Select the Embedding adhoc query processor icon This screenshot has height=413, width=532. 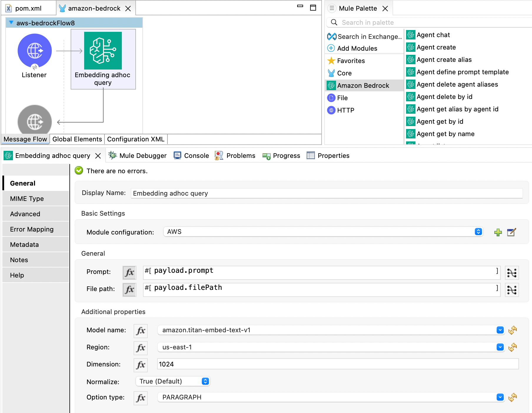click(x=103, y=51)
